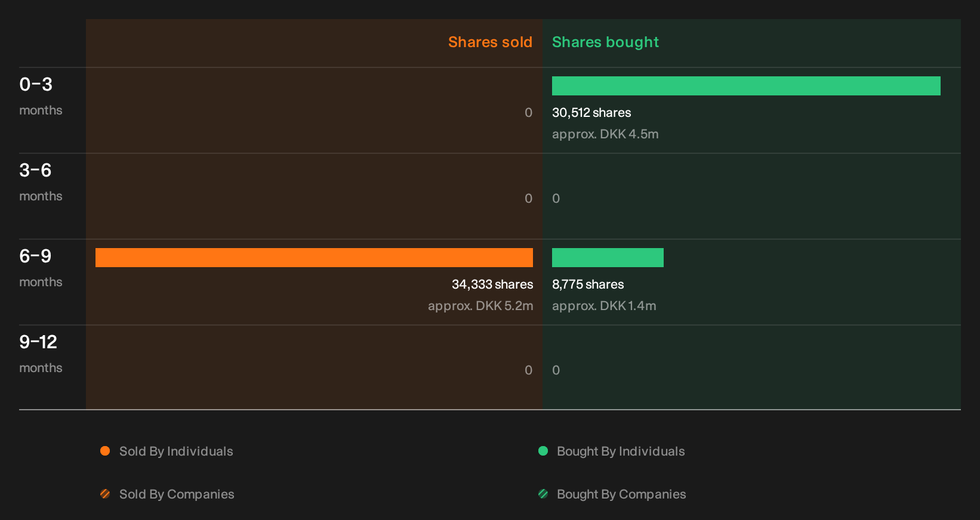Select the Sold By Individuals legend label

[176, 451]
